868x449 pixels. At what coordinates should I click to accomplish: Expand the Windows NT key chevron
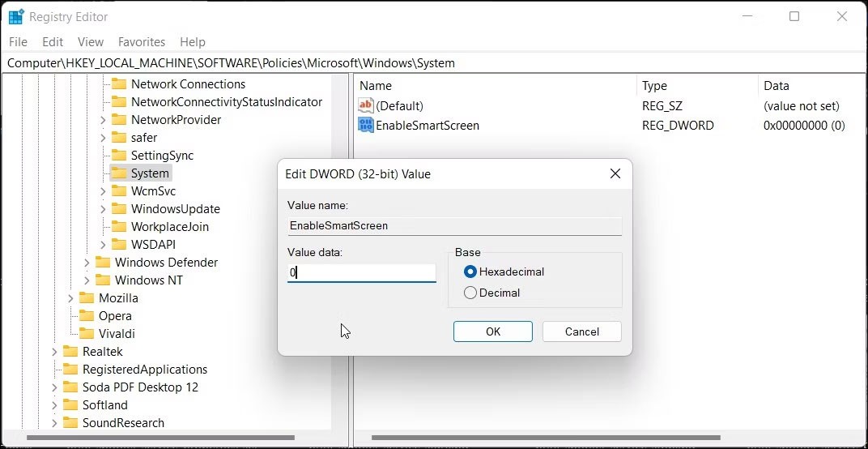click(87, 280)
